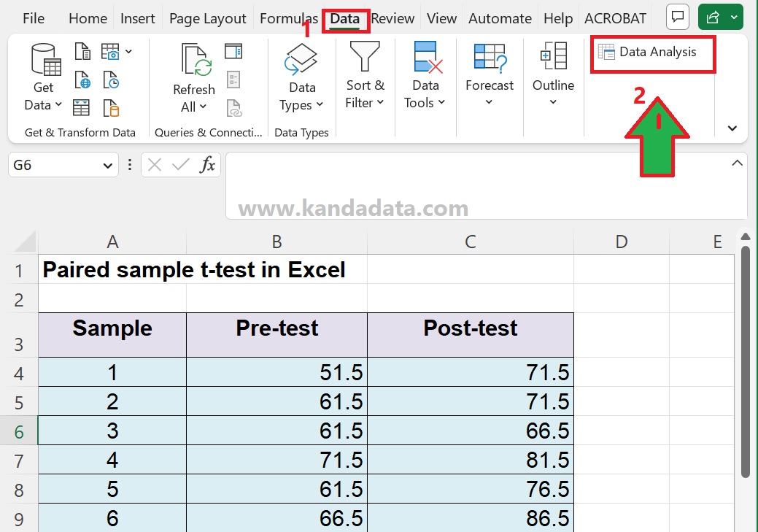The image size is (758, 532).
Task: Show the Queries & Connections pane icon
Action: (233, 51)
